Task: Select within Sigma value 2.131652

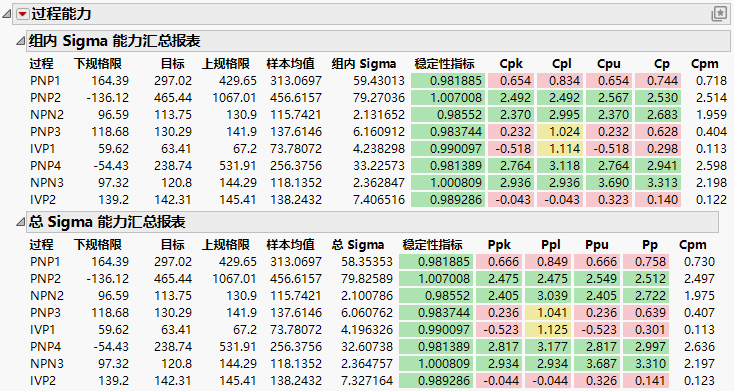Action: 379,115
